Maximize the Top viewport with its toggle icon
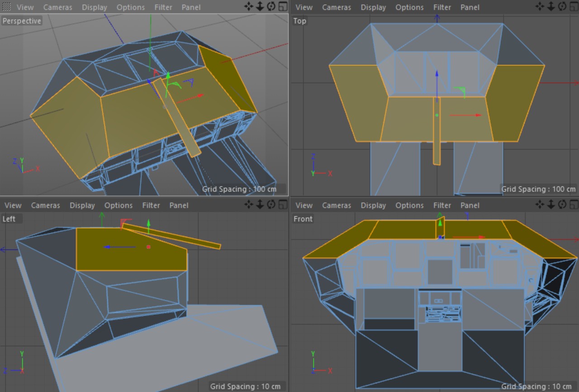The height and width of the screenshot is (392, 579). point(573,7)
